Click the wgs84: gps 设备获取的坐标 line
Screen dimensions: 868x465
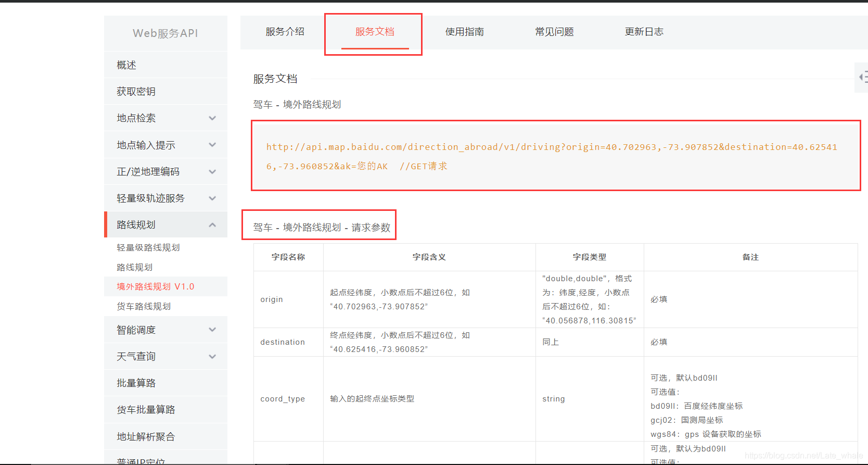click(706, 434)
